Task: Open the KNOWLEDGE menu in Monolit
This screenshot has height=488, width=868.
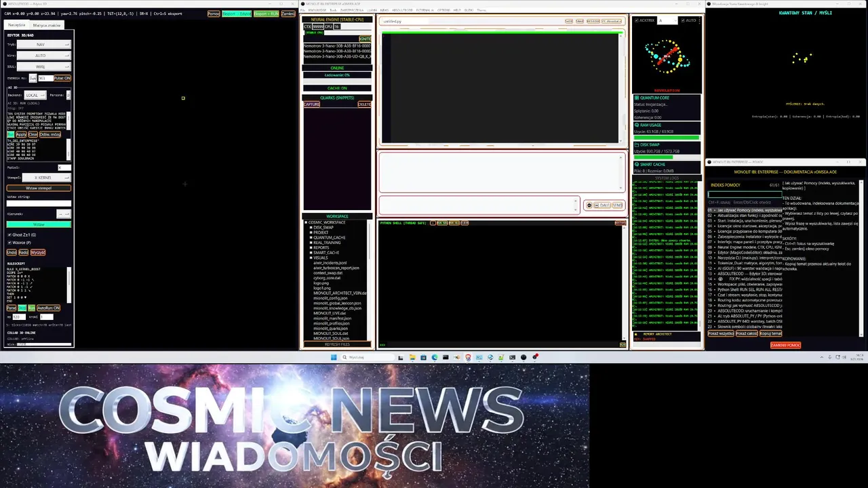Action: tap(317, 10)
